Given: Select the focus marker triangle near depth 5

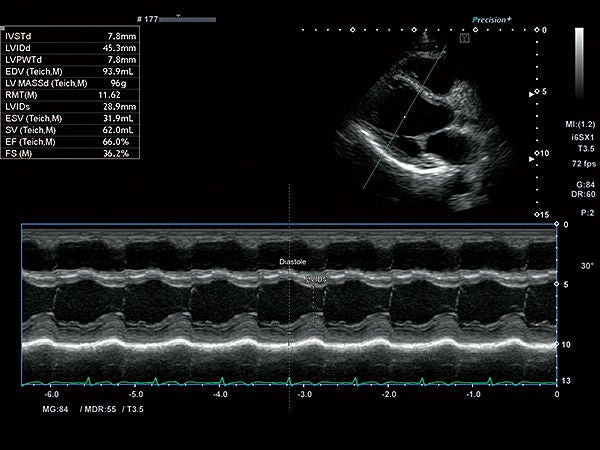Looking at the screenshot, I should (531, 94).
